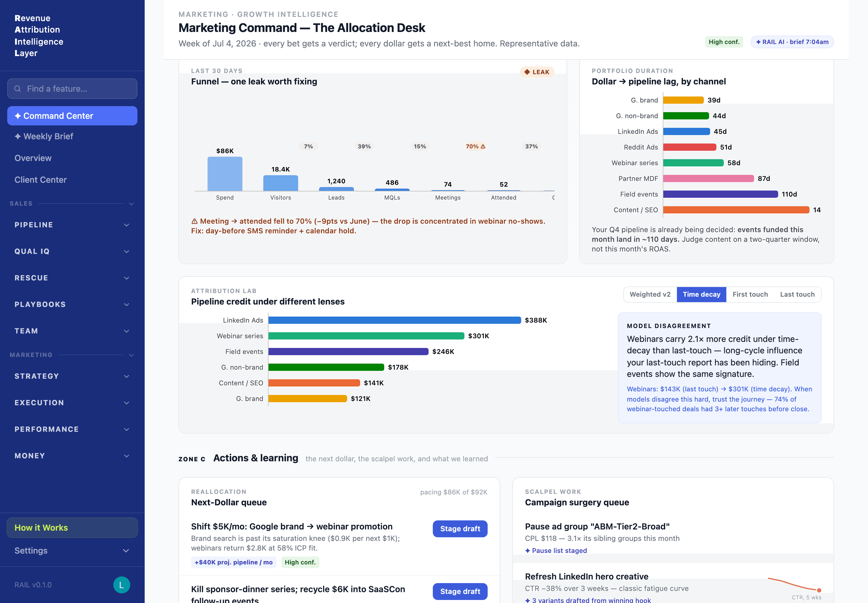Screen dimensions: 868x603
Task: Click the MODEL DISAGREEMENT heading
Action: tap(669, 326)
